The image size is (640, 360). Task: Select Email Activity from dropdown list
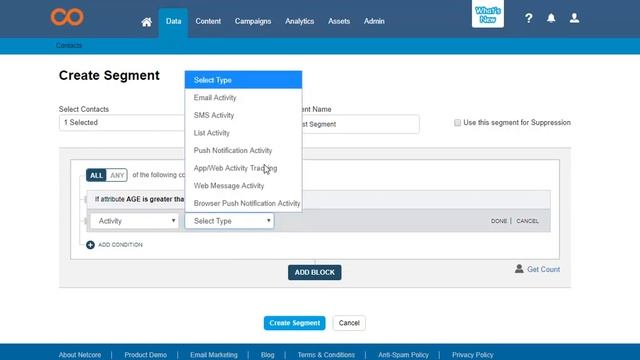[243, 98]
